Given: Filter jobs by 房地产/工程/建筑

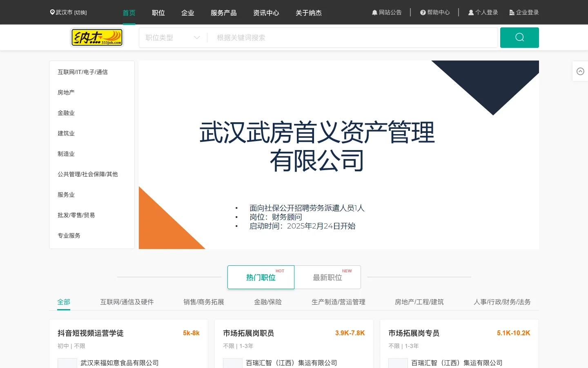Looking at the screenshot, I should 419,302.
